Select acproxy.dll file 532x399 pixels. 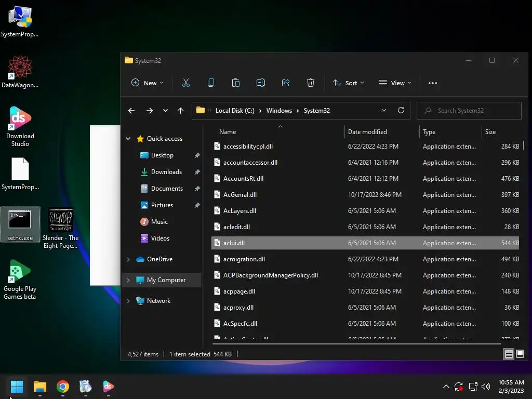365,308
